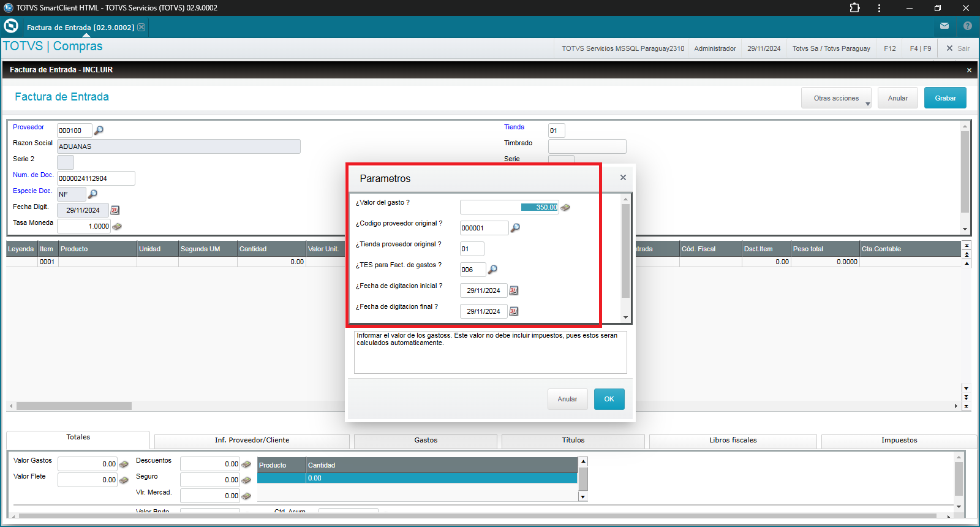Click TES para Fact. de gastos field

click(473, 270)
